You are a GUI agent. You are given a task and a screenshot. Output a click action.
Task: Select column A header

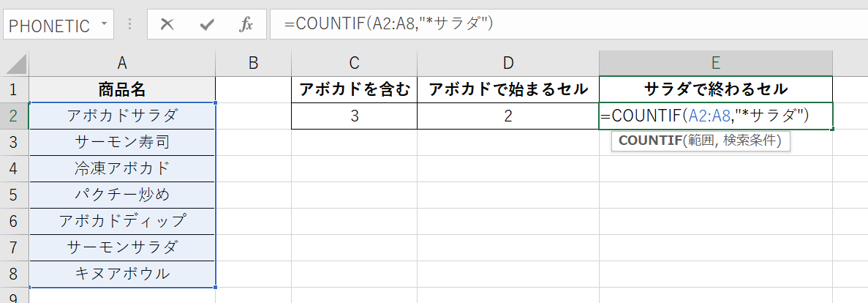122,63
